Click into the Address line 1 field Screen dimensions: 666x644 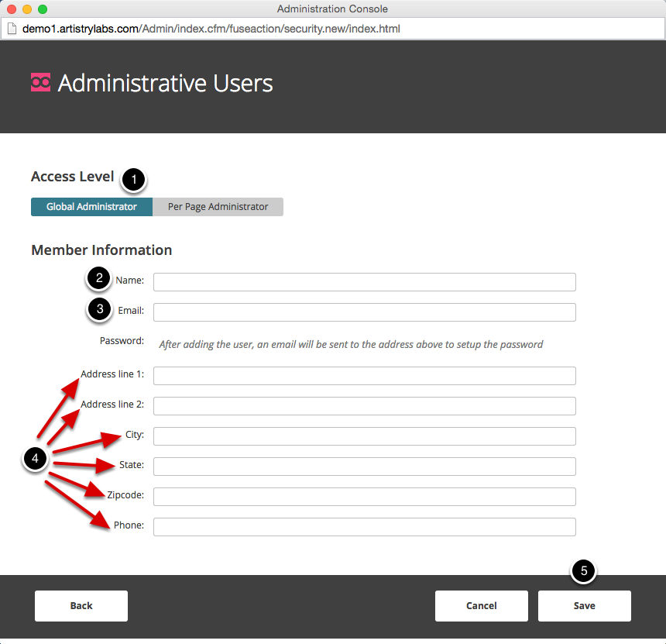(x=365, y=376)
